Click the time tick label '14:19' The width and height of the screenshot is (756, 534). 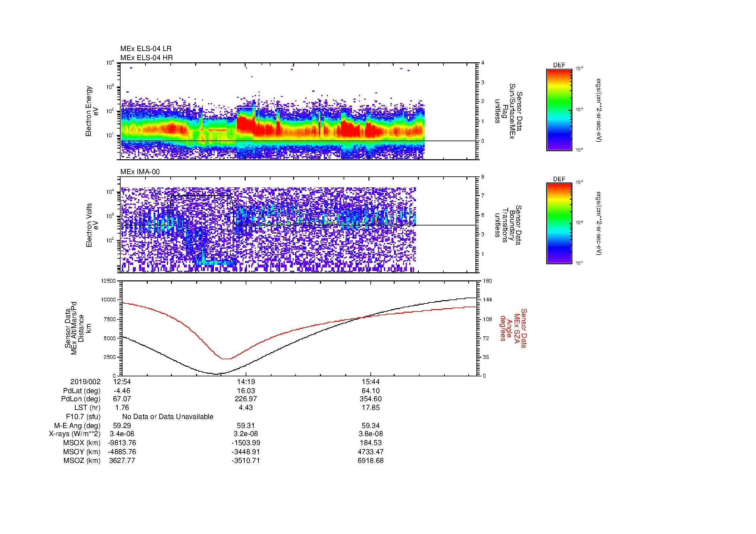pos(246,382)
